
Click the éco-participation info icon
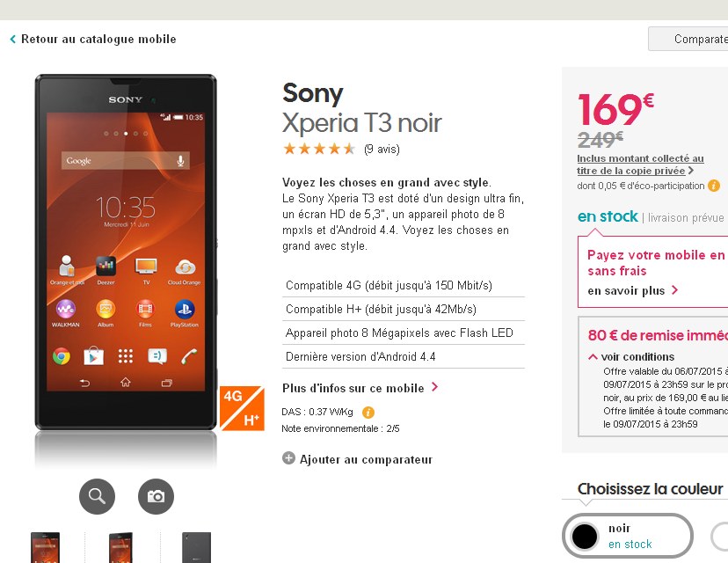coord(714,186)
